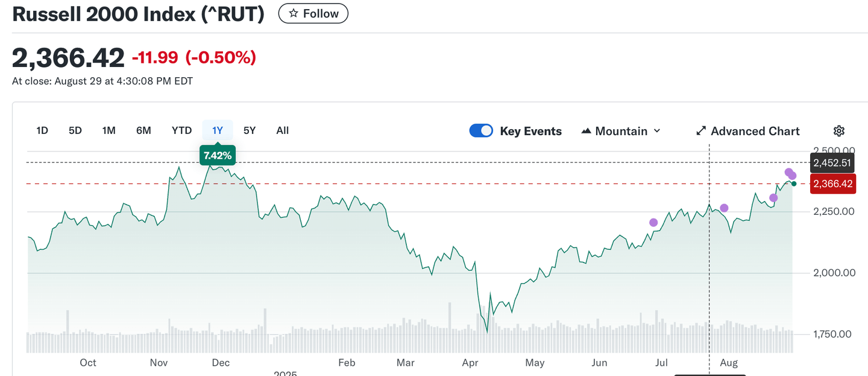This screenshot has width=868, height=376.
Task: Open the Advanced Chart link
Action: tap(755, 131)
